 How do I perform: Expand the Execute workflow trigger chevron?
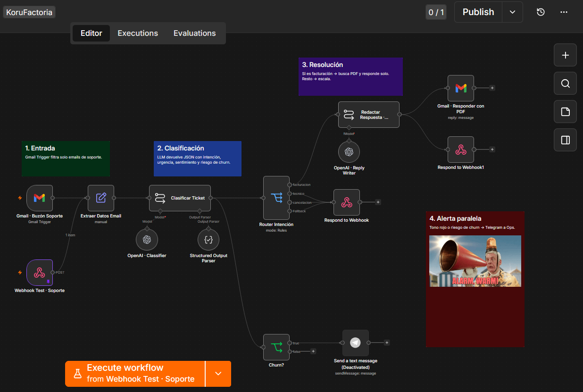[218, 374]
